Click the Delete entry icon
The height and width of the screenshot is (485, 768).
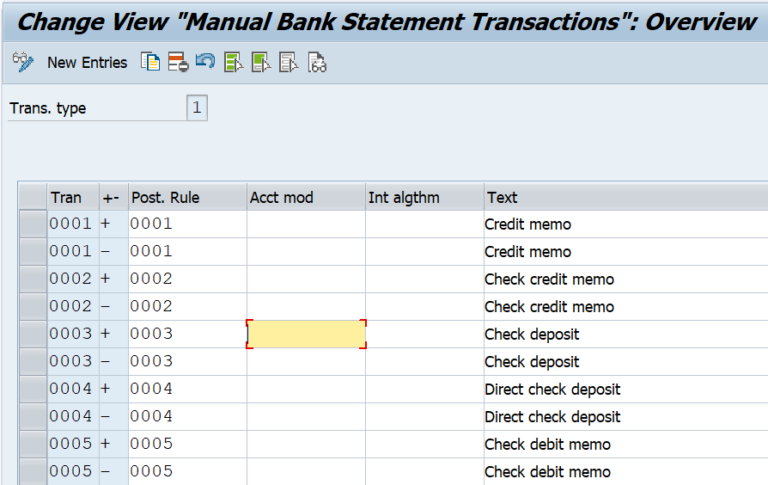(178, 62)
